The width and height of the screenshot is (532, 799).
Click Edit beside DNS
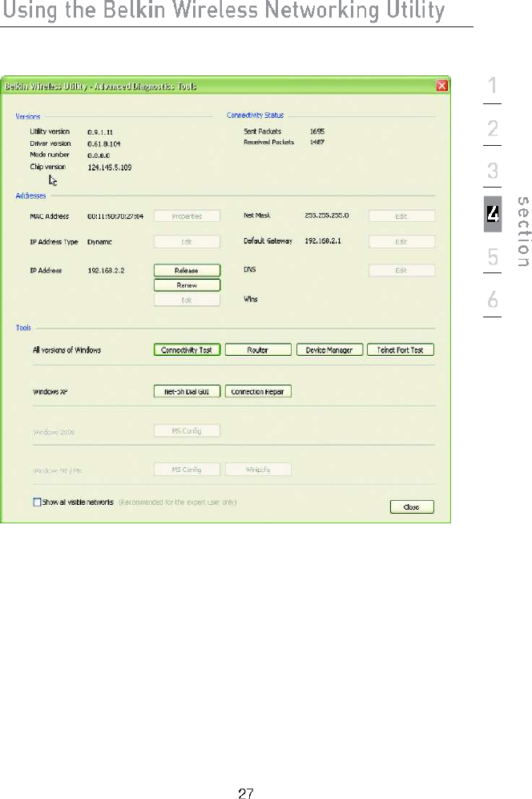(x=401, y=270)
